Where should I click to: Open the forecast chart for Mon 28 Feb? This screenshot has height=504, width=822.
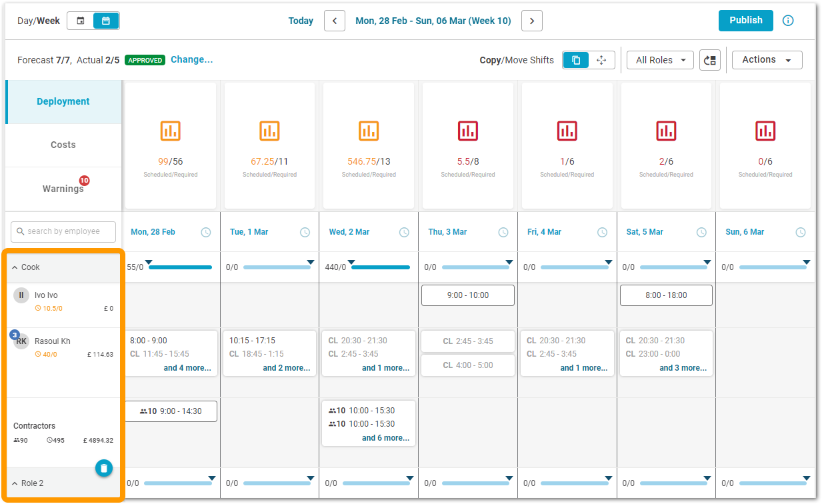tap(171, 131)
